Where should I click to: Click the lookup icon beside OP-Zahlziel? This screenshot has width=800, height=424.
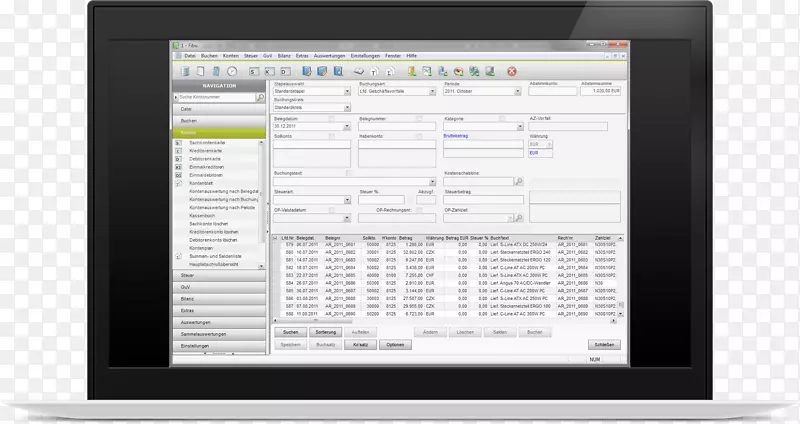click(x=518, y=219)
